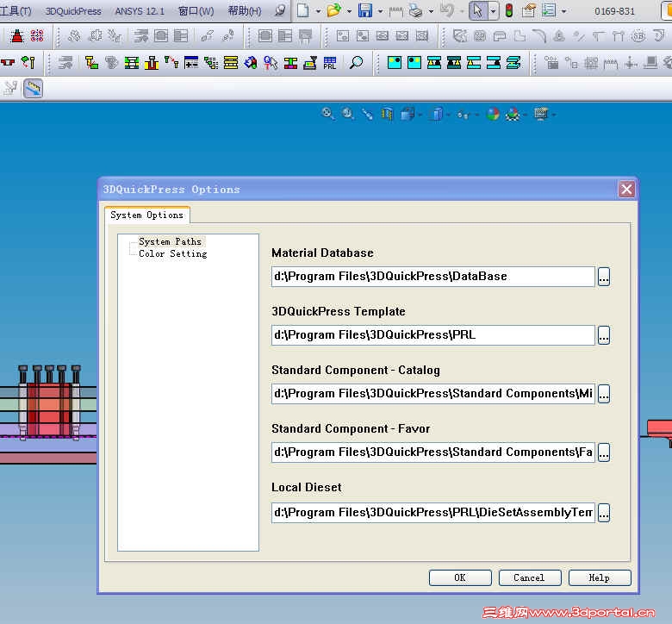672x624 pixels.
Task: Click the yellow stacked plates icon
Action: coord(231,63)
